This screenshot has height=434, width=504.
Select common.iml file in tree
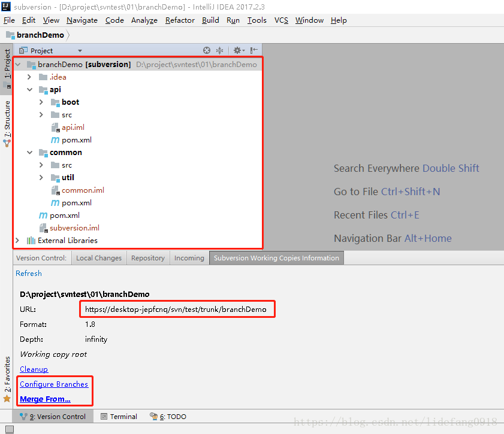pyautogui.click(x=83, y=190)
